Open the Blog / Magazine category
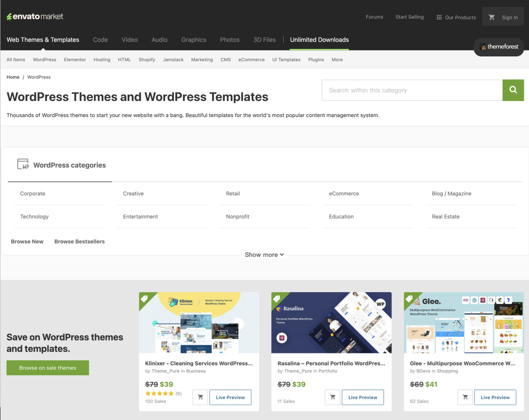529x420 pixels. tap(452, 194)
